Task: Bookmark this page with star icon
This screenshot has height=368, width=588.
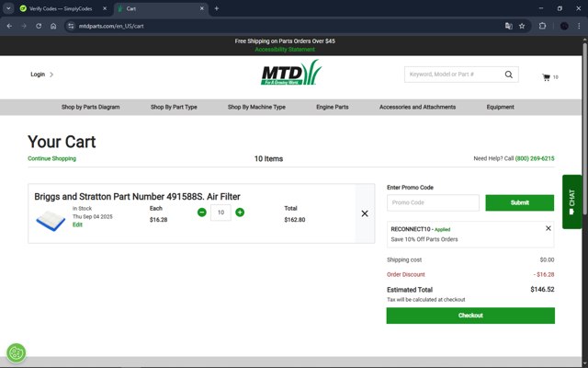Action: 522,26
